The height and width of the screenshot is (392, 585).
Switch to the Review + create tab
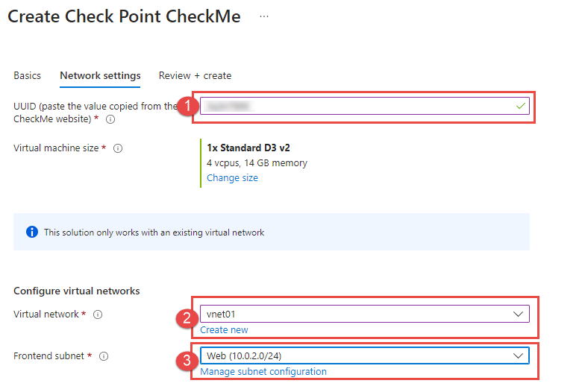195,76
